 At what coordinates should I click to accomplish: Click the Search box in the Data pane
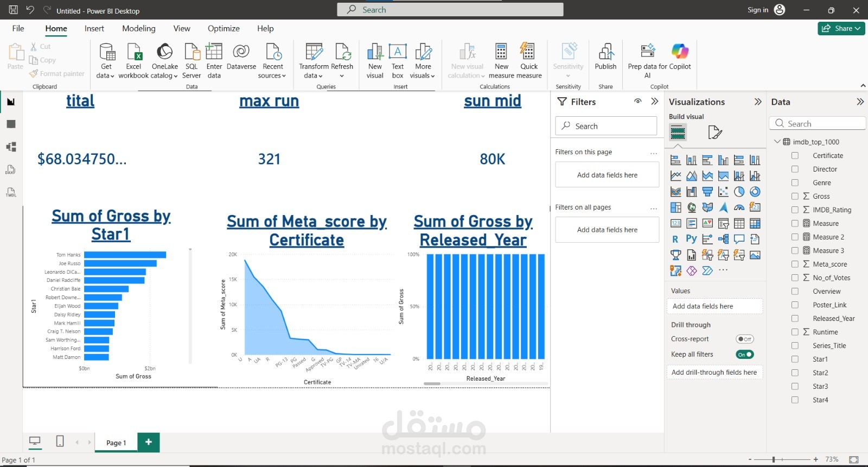pyautogui.click(x=817, y=123)
